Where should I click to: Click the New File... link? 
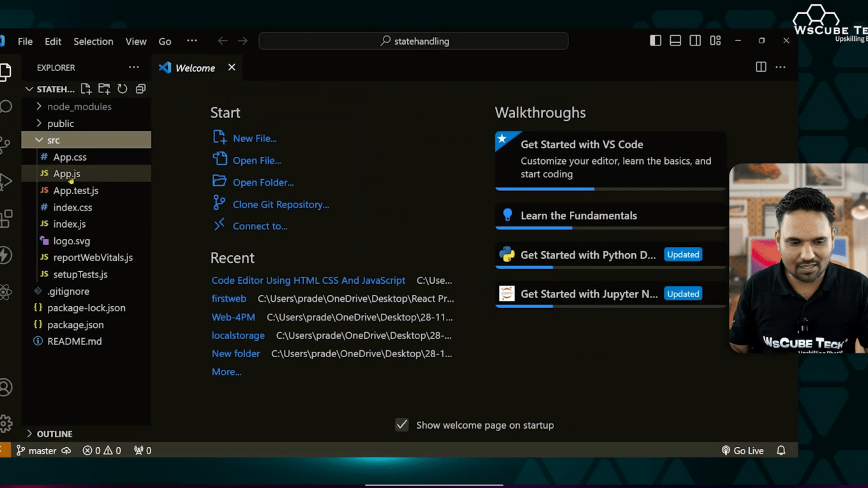coord(255,138)
